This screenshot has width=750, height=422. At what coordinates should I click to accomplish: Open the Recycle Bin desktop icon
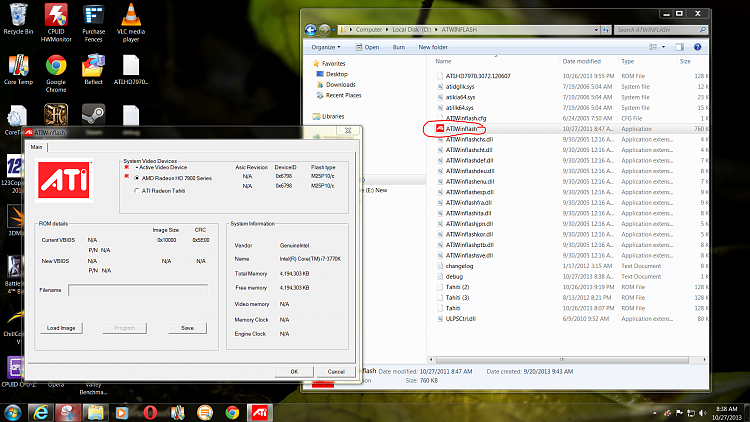pos(18,19)
